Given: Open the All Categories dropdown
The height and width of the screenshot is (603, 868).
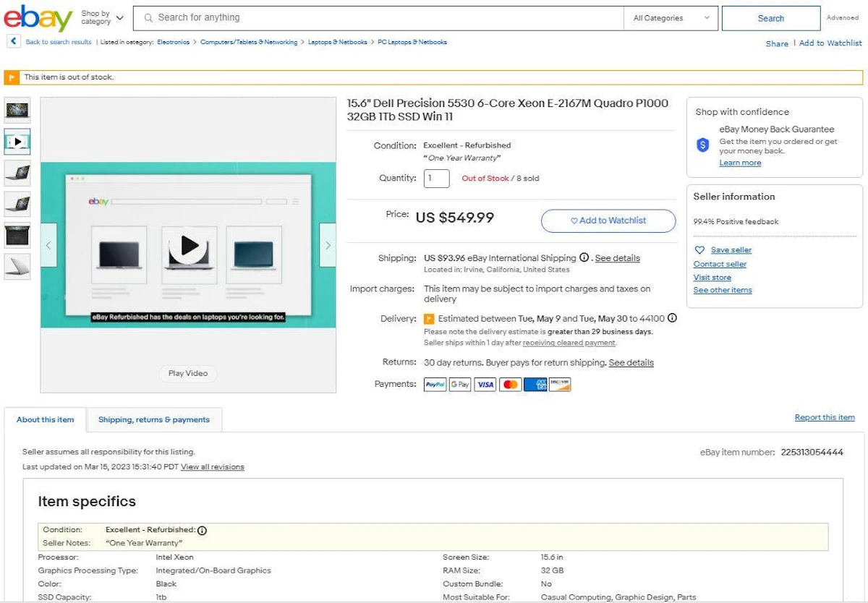Looking at the screenshot, I should point(671,18).
